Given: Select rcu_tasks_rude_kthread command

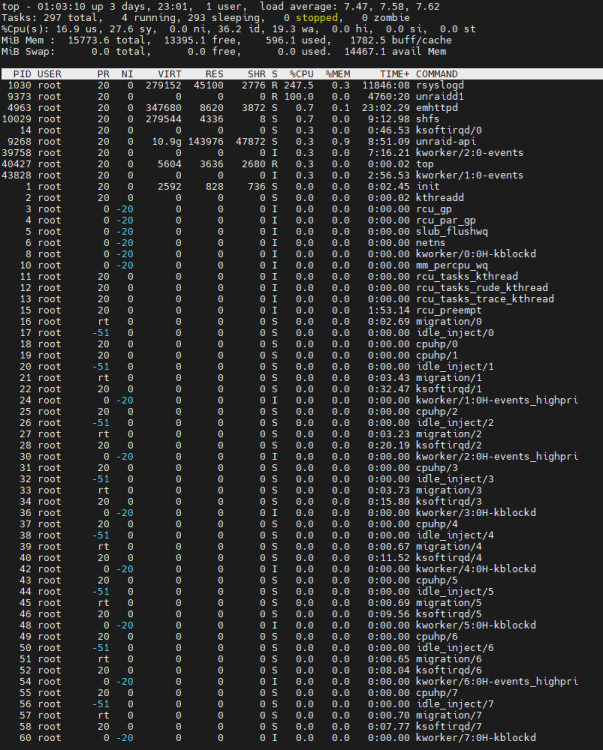Looking at the screenshot, I should [482, 287].
